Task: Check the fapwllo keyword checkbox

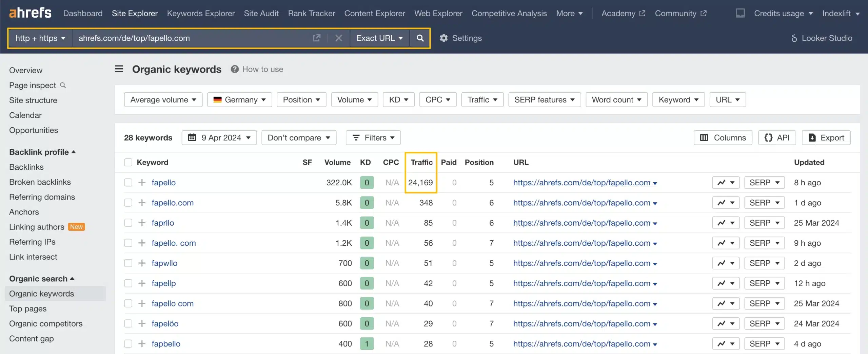Action: point(128,263)
